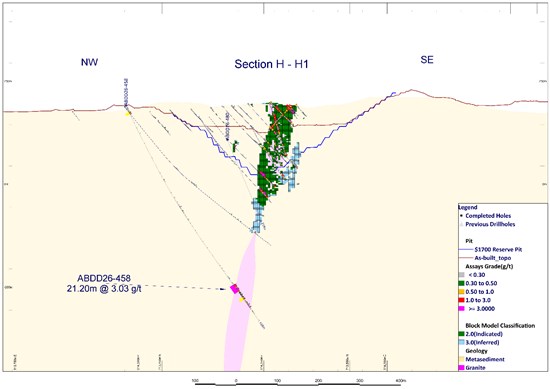Click the "Geology" legend heading

476,351
